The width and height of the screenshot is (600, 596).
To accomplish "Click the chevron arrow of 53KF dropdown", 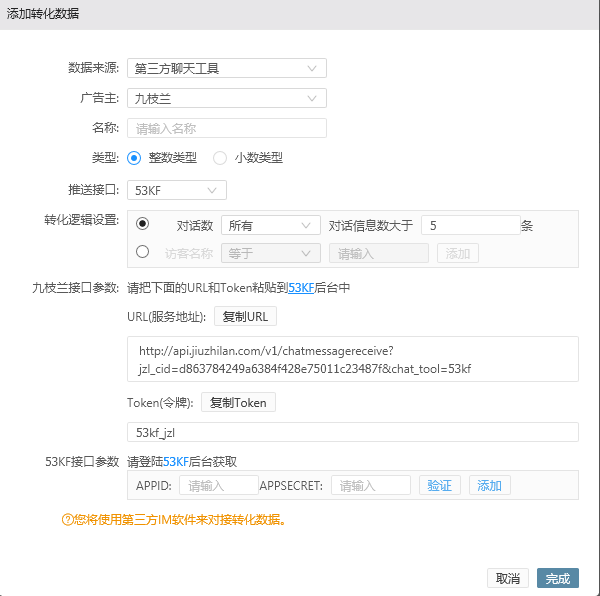I will 212,190.
